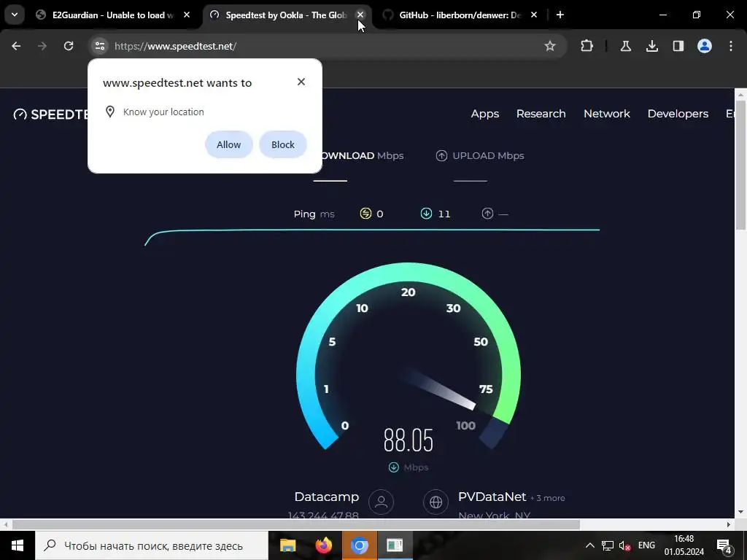Block speedtest.net location access

tap(283, 145)
